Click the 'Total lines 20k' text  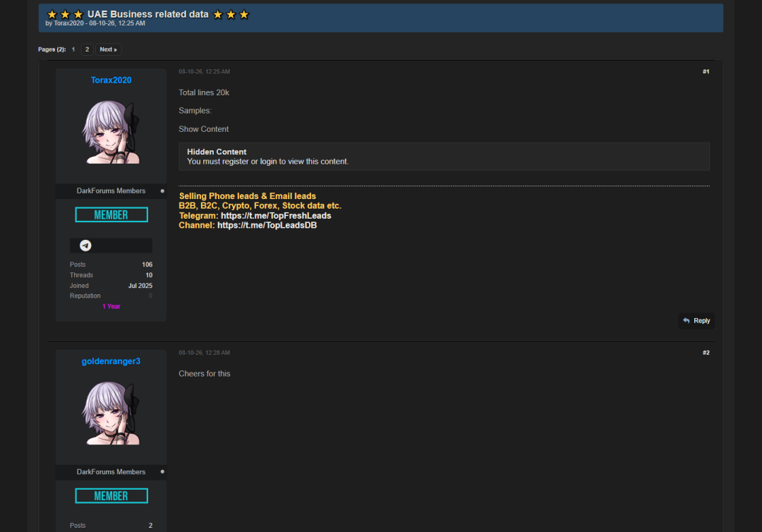(x=204, y=93)
